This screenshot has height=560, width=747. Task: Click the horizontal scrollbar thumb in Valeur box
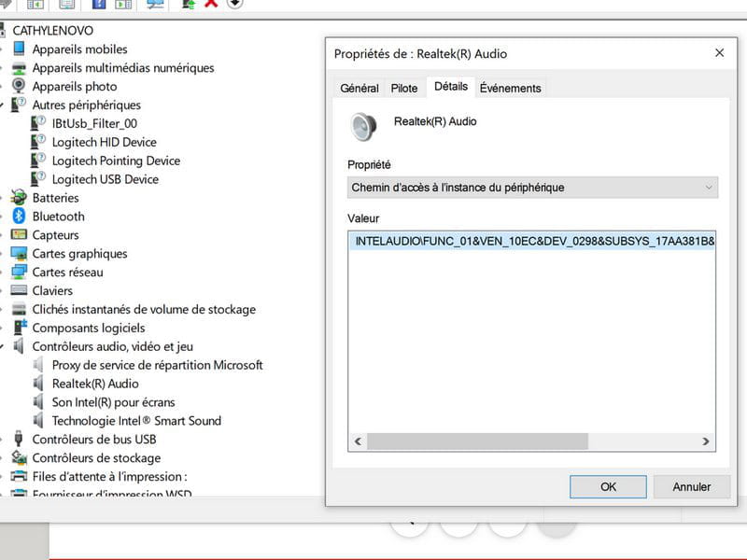point(477,441)
